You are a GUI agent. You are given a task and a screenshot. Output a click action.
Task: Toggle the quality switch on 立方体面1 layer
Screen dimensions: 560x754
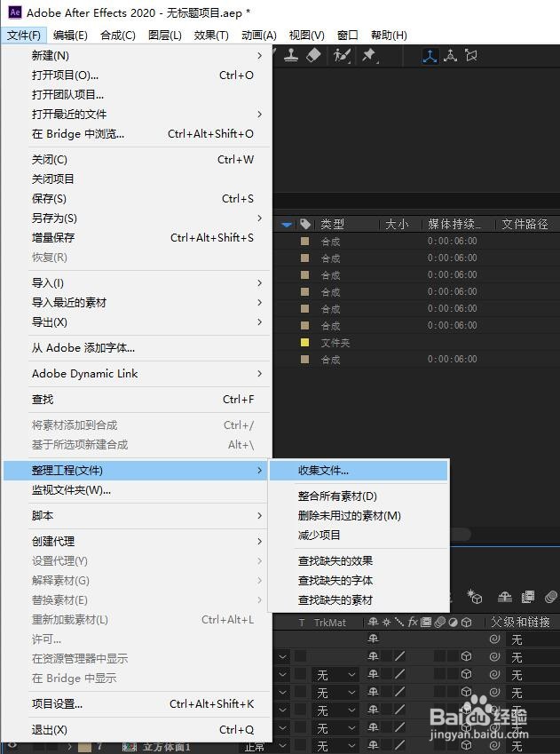click(399, 746)
